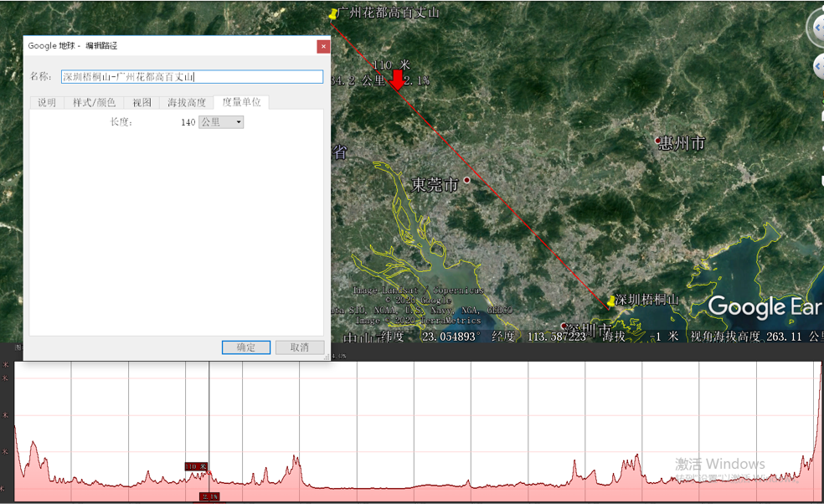Switch to the 样式/颜色 tab

94,102
